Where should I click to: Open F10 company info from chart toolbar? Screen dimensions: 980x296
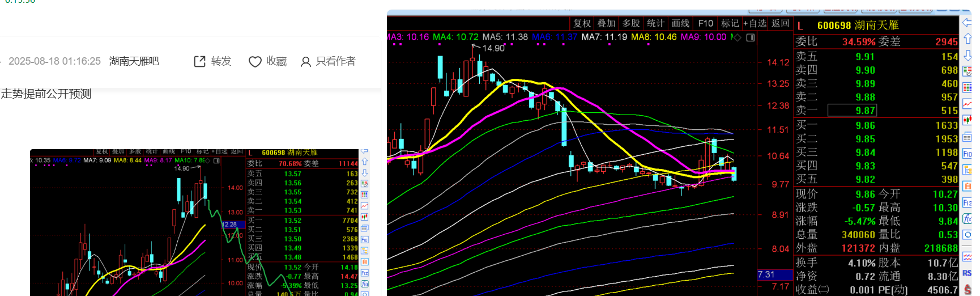[x=705, y=23]
